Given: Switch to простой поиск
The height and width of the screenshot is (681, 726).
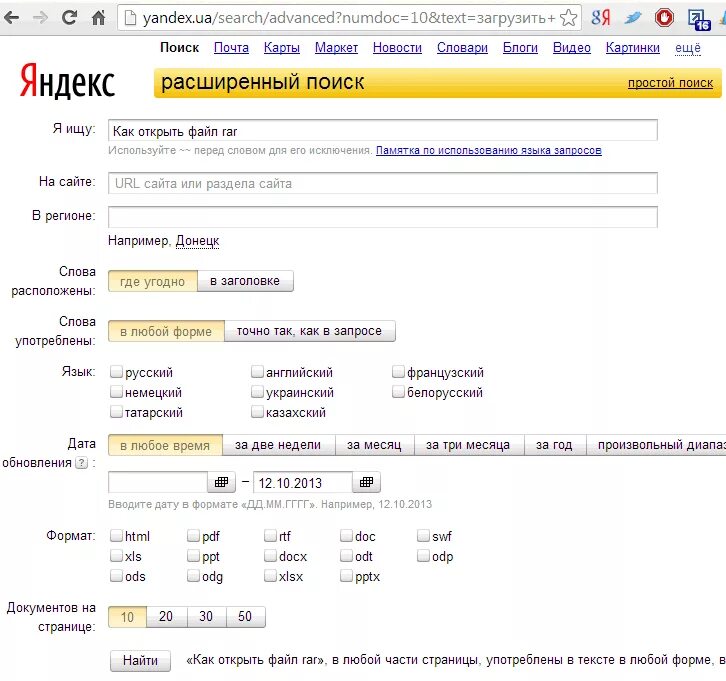Looking at the screenshot, I should coord(670,83).
